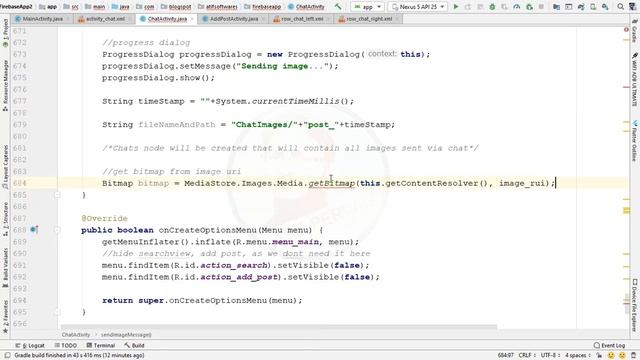The height and width of the screenshot is (360, 640).
Task: Click sendImageMessage() in editor breadcrumb
Action: coord(126,335)
